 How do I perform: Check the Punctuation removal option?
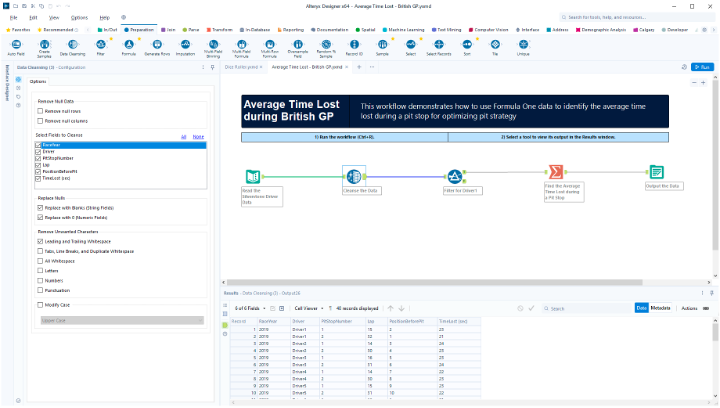[x=40, y=291]
